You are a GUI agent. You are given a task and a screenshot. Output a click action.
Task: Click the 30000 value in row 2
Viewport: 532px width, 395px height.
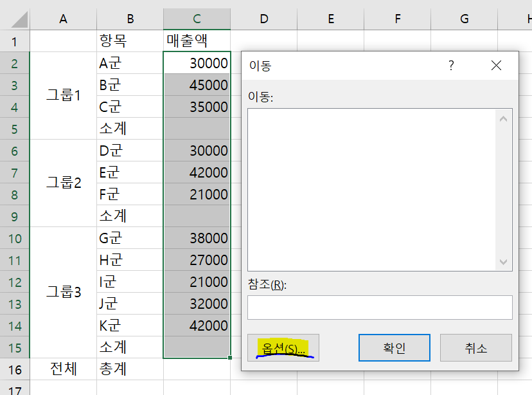(197, 63)
